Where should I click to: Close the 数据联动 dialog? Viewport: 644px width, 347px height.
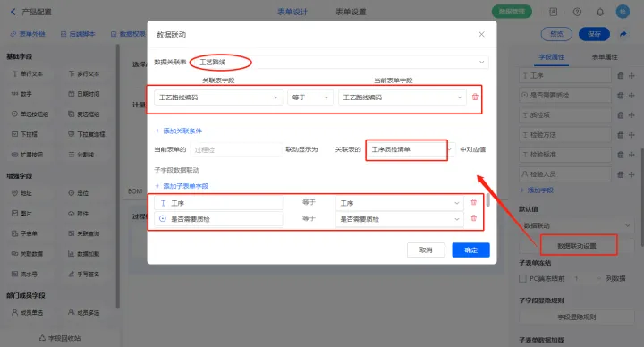pyautogui.click(x=481, y=34)
